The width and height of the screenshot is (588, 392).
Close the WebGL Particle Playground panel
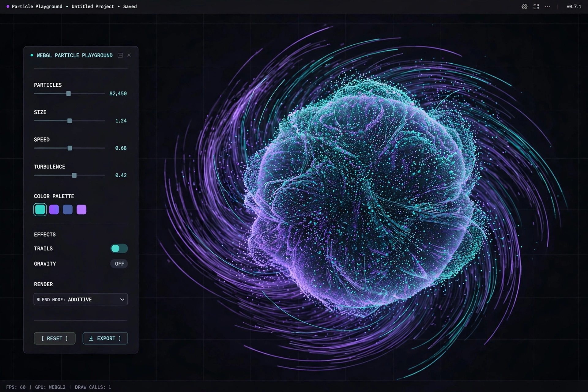point(129,55)
